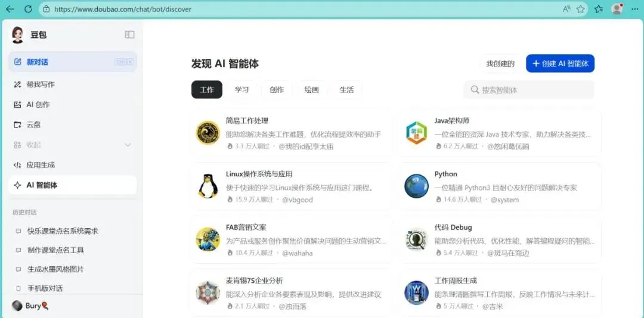The height and width of the screenshot is (318, 644).
Task: Click Bury user avatar
Action: point(17,305)
